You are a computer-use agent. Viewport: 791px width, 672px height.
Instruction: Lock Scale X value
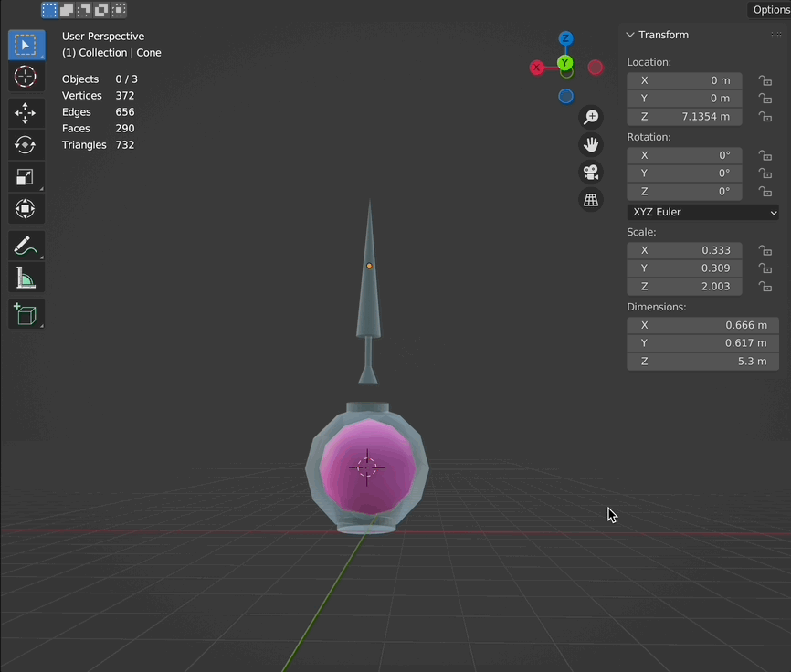[765, 250]
